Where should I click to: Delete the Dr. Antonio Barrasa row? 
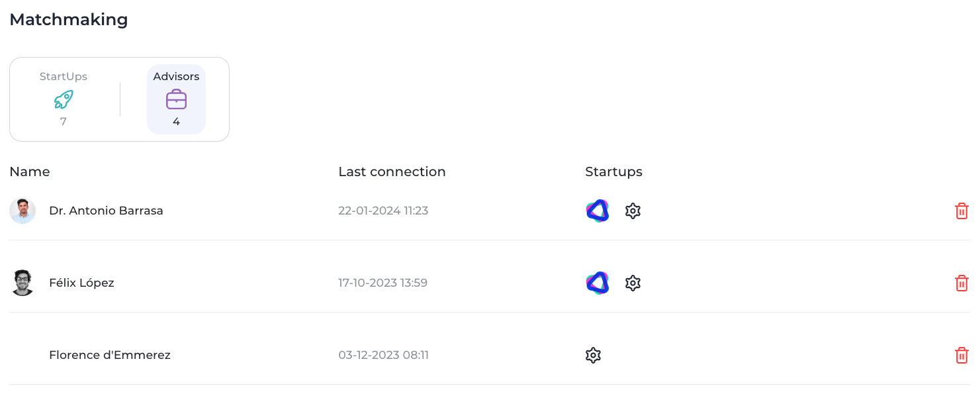(x=961, y=211)
